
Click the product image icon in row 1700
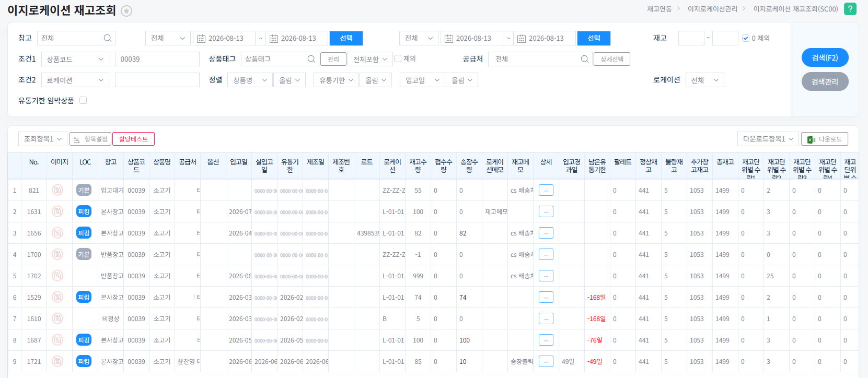(57, 254)
